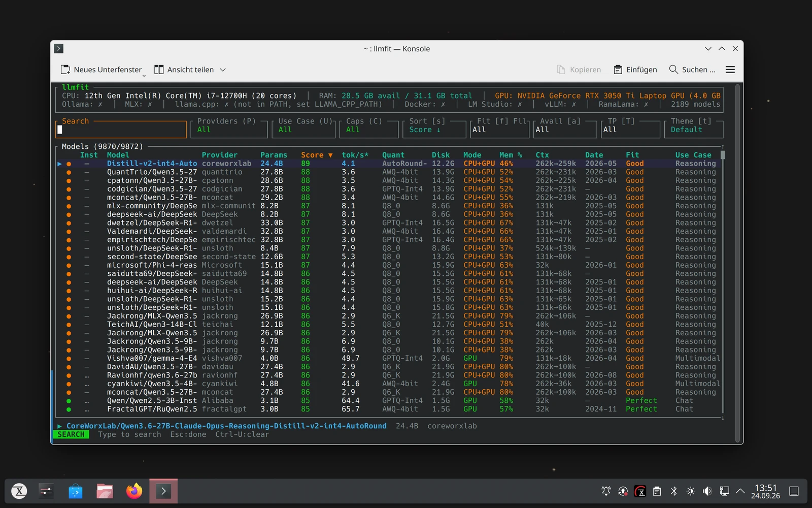This screenshot has width=812, height=508.
Task: Select the saidutta69/DeepSeek- model row
Action: click(x=388, y=273)
